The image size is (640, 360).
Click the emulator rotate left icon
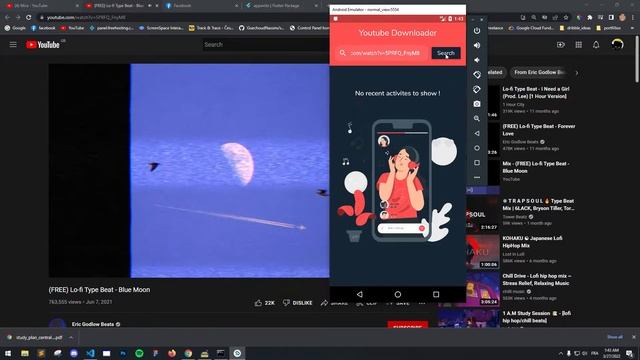click(x=477, y=75)
